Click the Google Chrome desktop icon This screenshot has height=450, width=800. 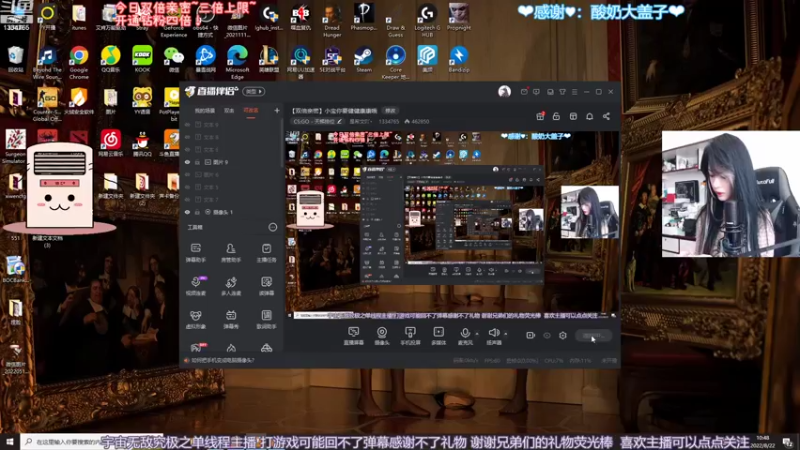79,62
